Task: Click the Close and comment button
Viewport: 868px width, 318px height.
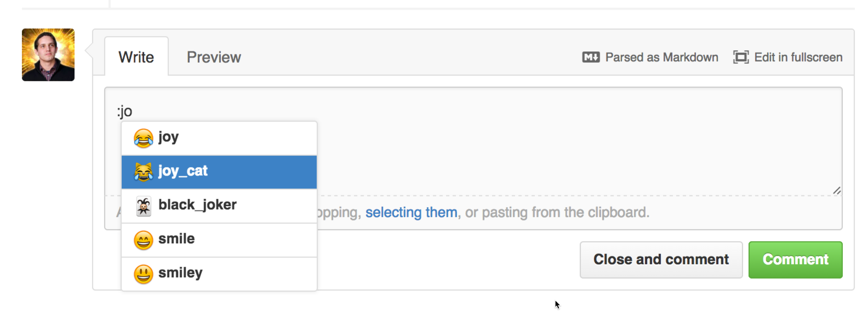Action: pyautogui.click(x=661, y=259)
